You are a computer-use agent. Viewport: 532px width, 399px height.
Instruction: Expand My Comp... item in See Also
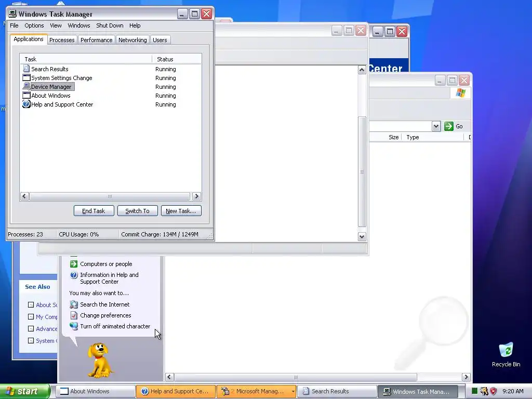tap(31, 316)
